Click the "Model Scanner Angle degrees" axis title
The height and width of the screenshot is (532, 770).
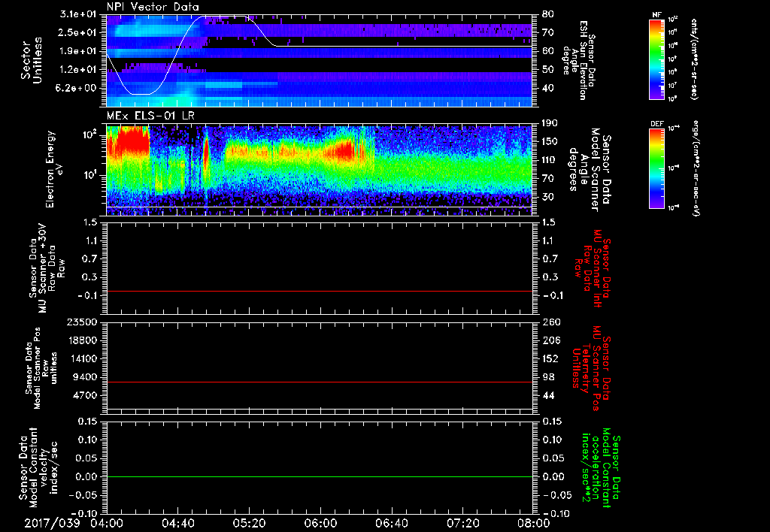589,169
